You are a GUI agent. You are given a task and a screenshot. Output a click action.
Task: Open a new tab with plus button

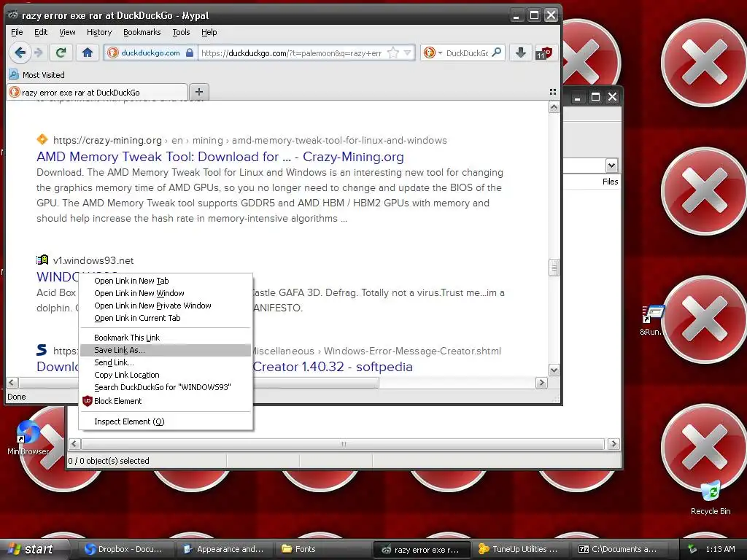point(199,92)
